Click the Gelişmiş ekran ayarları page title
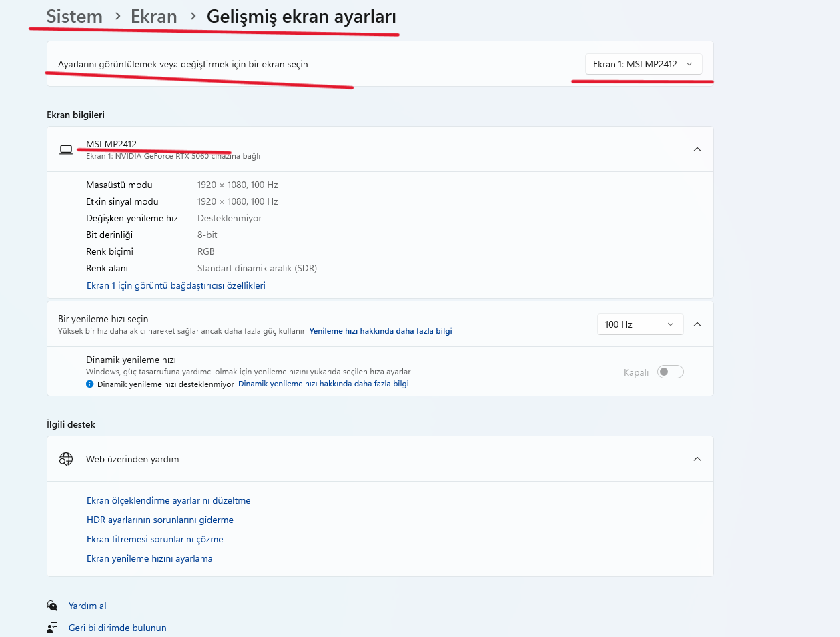Viewport: 840px width, 637px height. (x=302, y=16)
